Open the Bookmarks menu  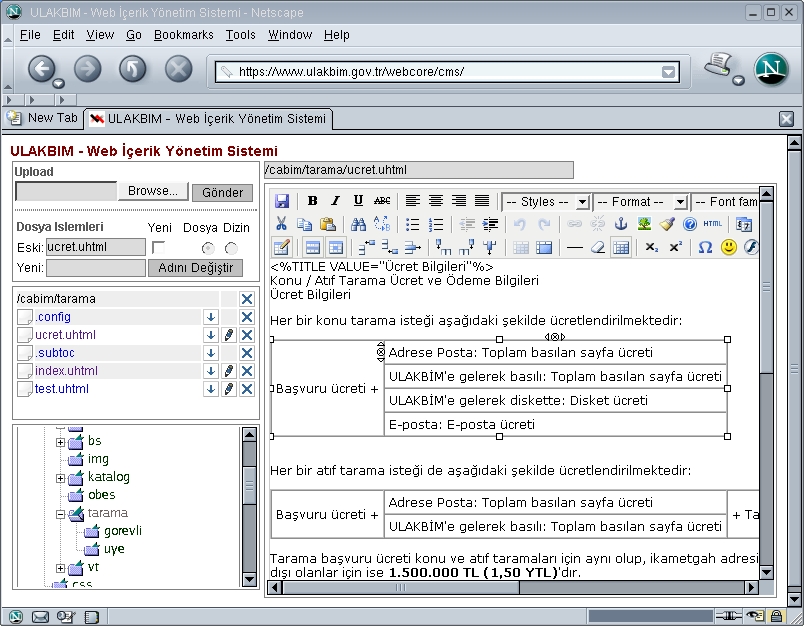184,35
